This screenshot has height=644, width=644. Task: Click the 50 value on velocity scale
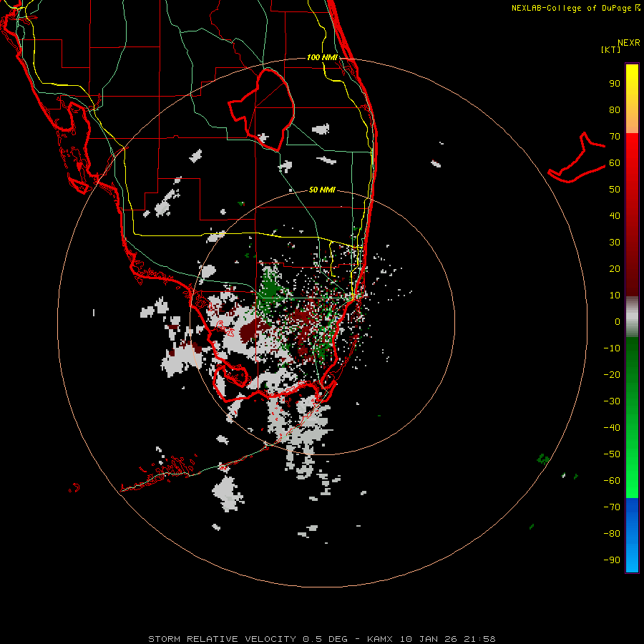click(615, 190)
